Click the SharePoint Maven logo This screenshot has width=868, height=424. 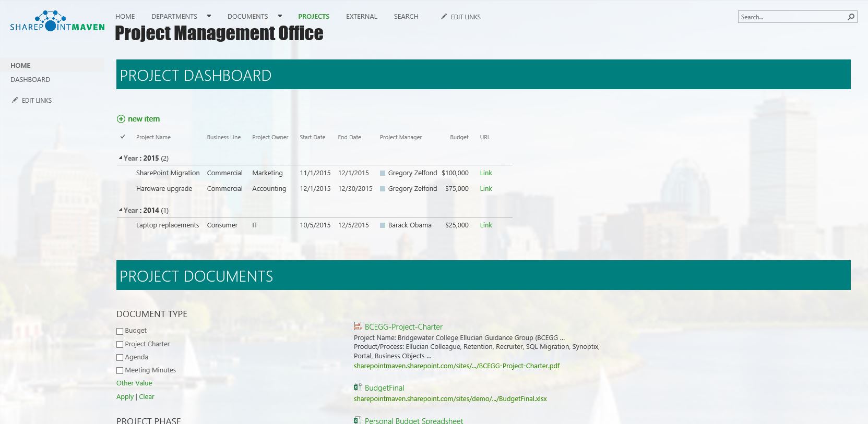(57, 21)
